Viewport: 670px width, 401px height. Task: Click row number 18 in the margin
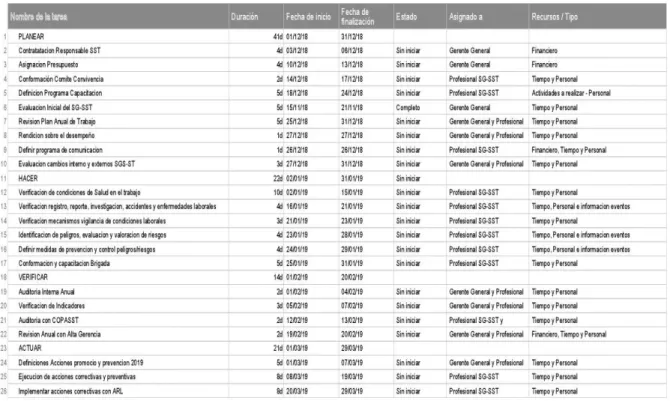click(4, 277)
